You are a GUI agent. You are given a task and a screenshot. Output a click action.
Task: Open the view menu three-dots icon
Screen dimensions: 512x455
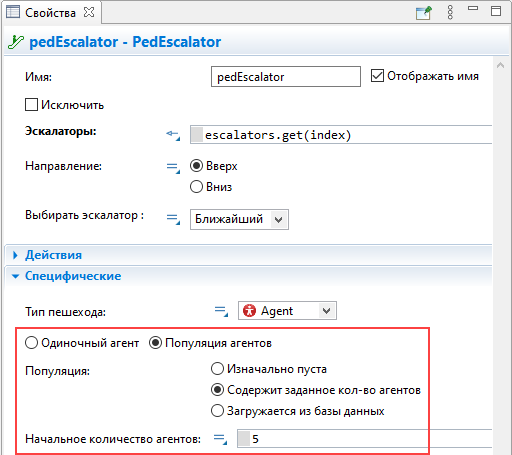(450, 12)
